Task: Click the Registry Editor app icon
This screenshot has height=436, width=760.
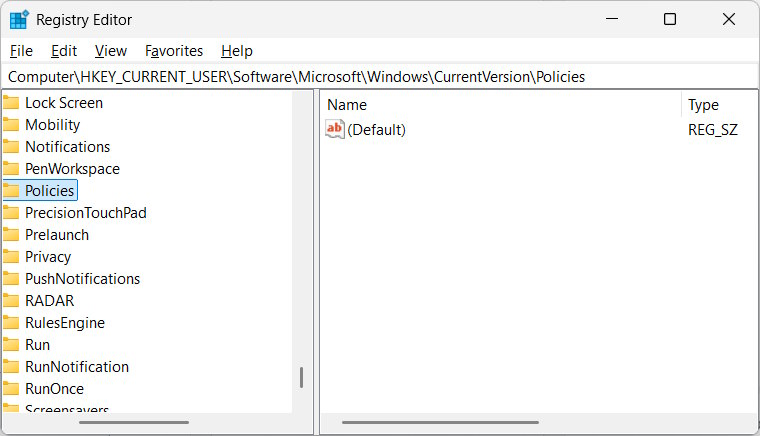Action: click(x=19, y=20)
